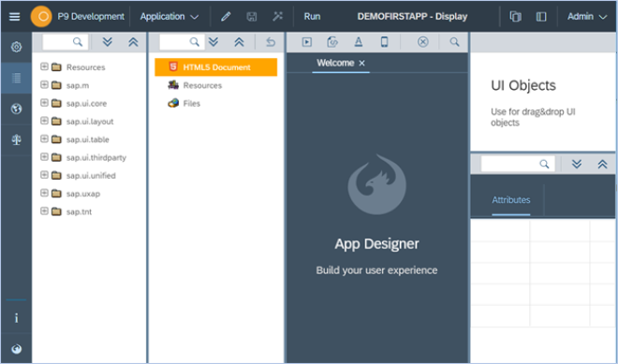Open the hamburger main menu
The height and width of the screenshot is (364, 618).
tap(15, 17)
